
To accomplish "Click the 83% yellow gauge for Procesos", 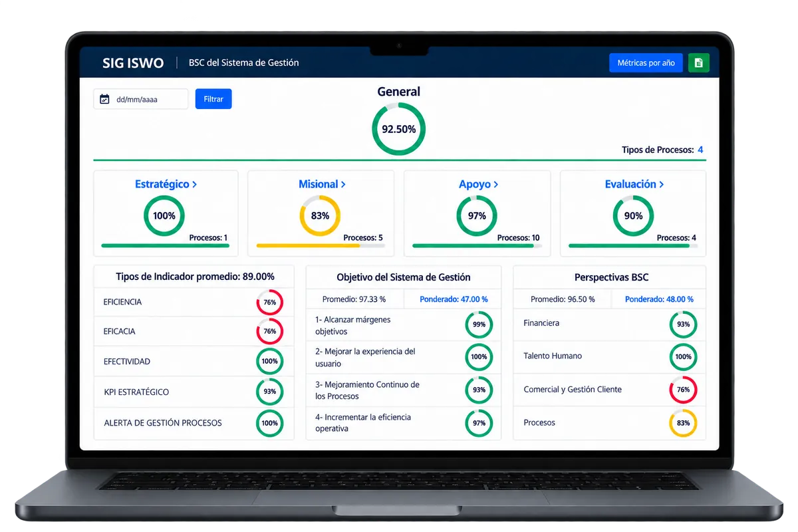I will 683,423.
